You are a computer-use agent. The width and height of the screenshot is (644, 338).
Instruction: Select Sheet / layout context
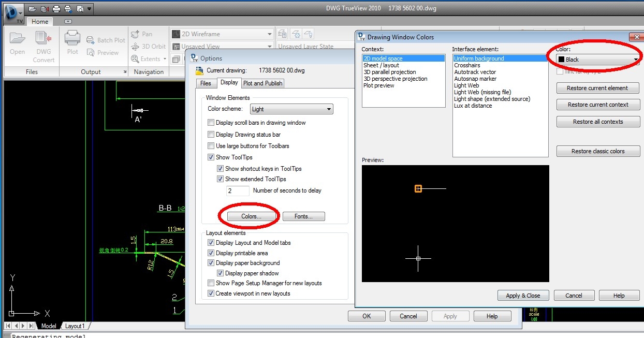click(x=381, y=65)
